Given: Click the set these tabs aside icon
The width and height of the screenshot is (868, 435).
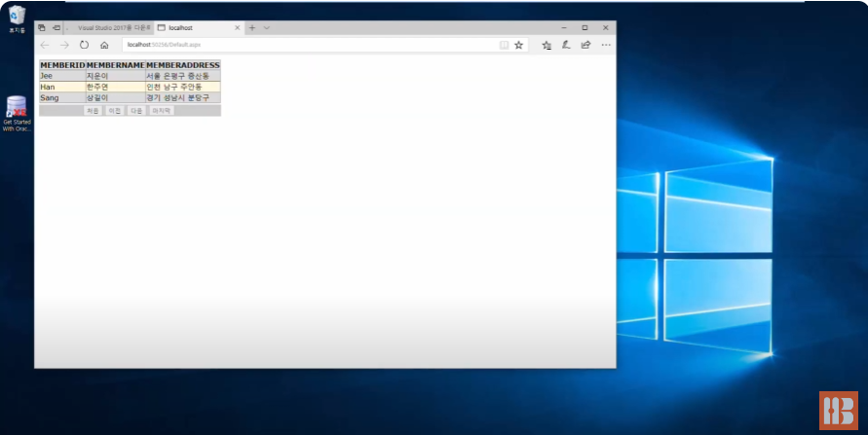Looking at the screenshot, I should point(56,27).
